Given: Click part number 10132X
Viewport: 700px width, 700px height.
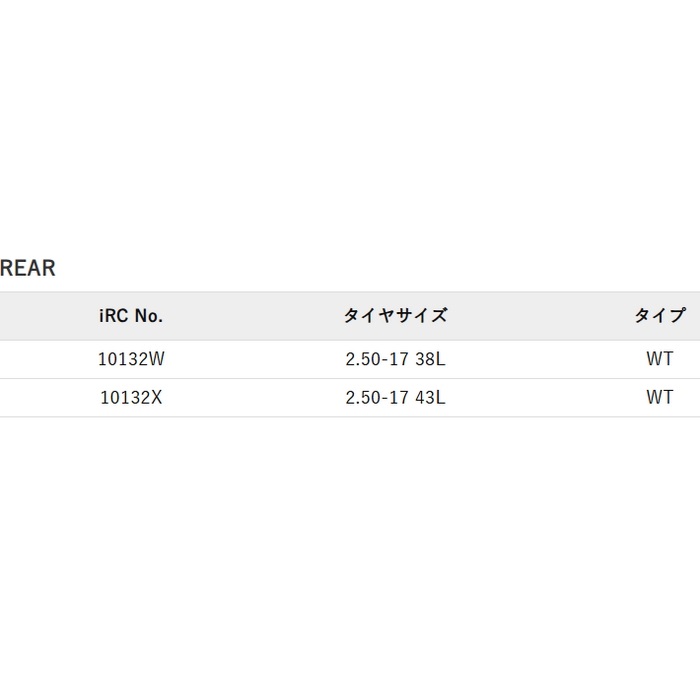Looking at the screenshot, I should tap(131, 397).
